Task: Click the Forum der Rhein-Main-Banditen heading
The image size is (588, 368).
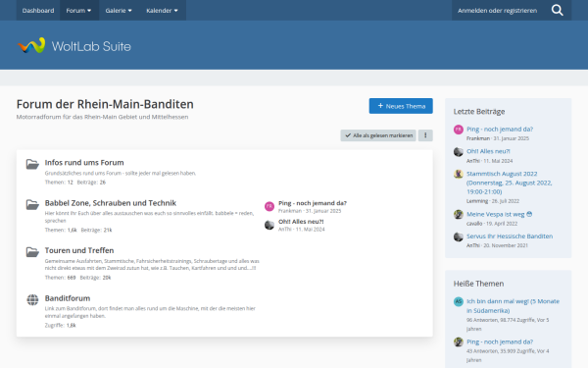Action: pos(105,104)
